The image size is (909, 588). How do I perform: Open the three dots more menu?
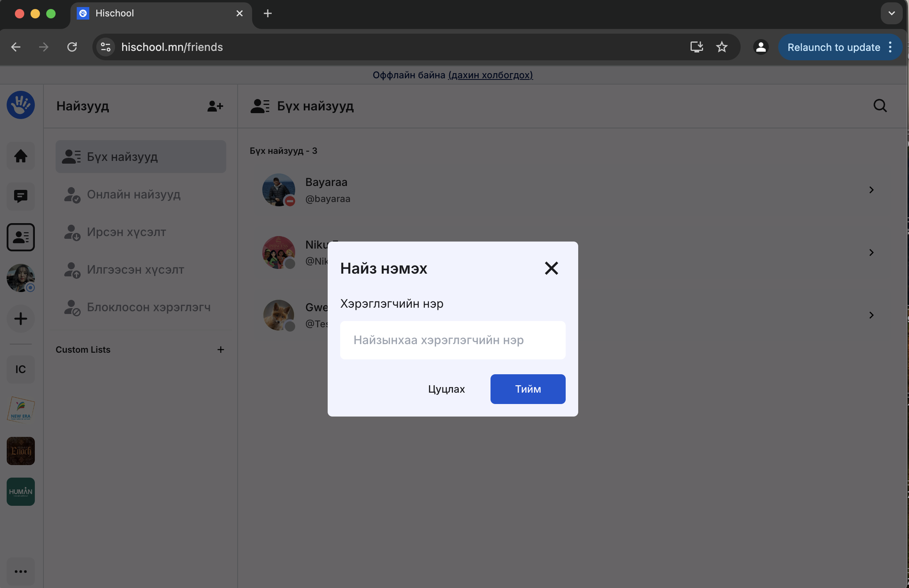pos(21,572)
